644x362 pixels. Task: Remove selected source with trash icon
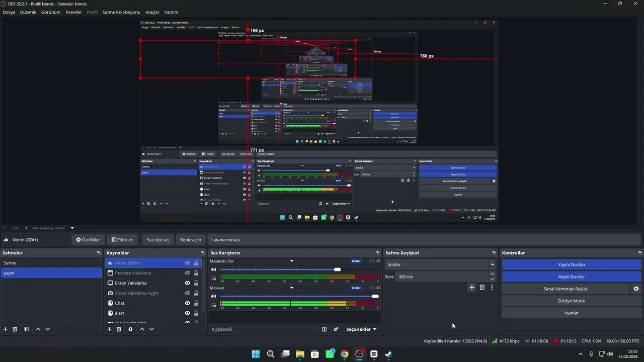pos(119,329)
